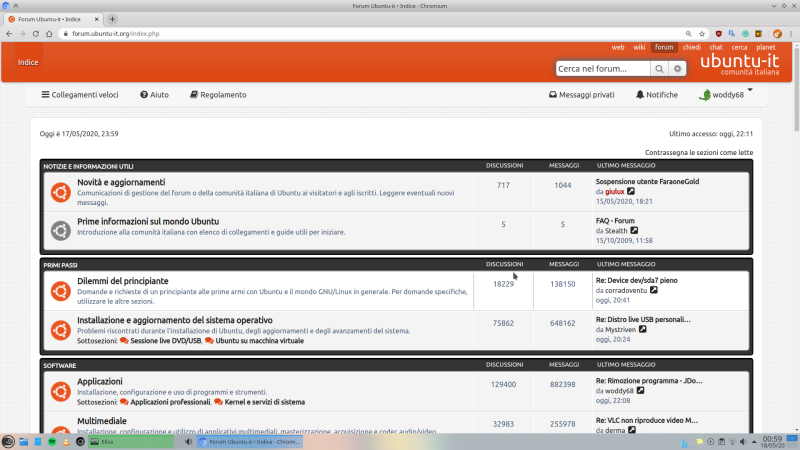Click Contrassegna le sezioni come lette
Screen dimensions: 800x450
point(699,153)
